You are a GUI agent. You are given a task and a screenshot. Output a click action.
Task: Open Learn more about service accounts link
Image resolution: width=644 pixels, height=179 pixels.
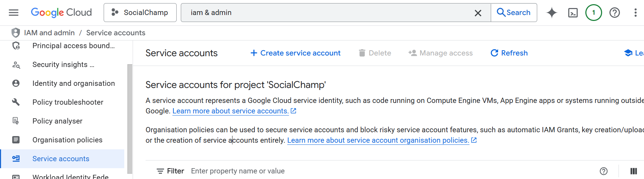tap(231, 111)
